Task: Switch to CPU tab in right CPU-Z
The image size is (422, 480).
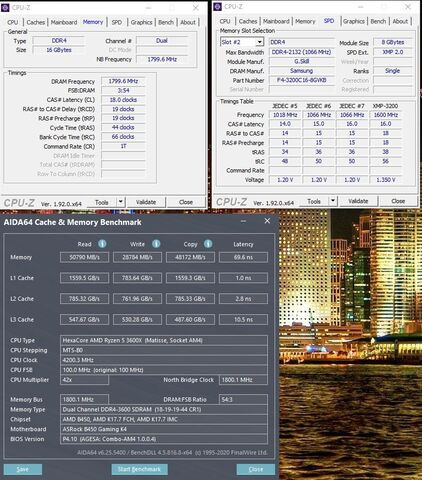Action: click(225, 21)
